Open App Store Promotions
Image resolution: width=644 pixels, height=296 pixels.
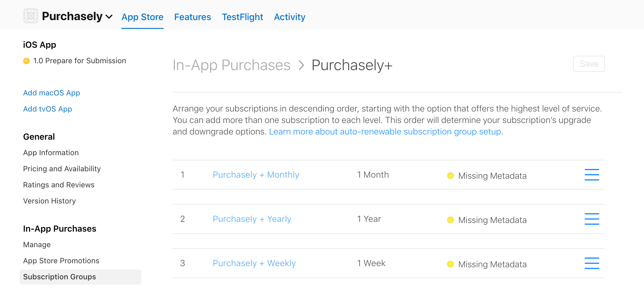[61, 261]
